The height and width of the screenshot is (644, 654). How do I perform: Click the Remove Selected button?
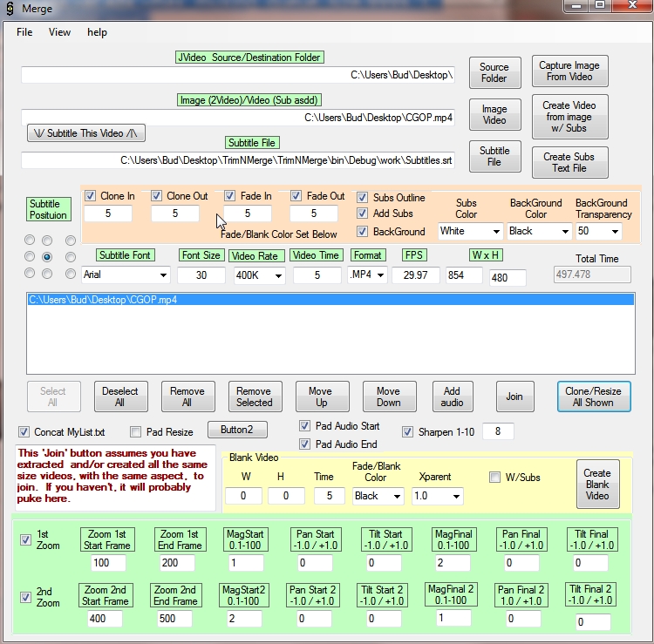coord(255,397)
